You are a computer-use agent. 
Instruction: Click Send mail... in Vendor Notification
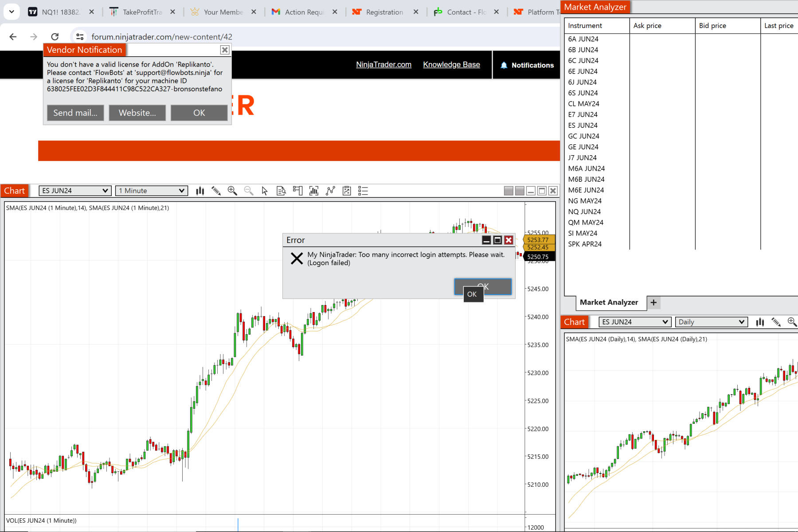pyautogui.click(x=75, y=113)
